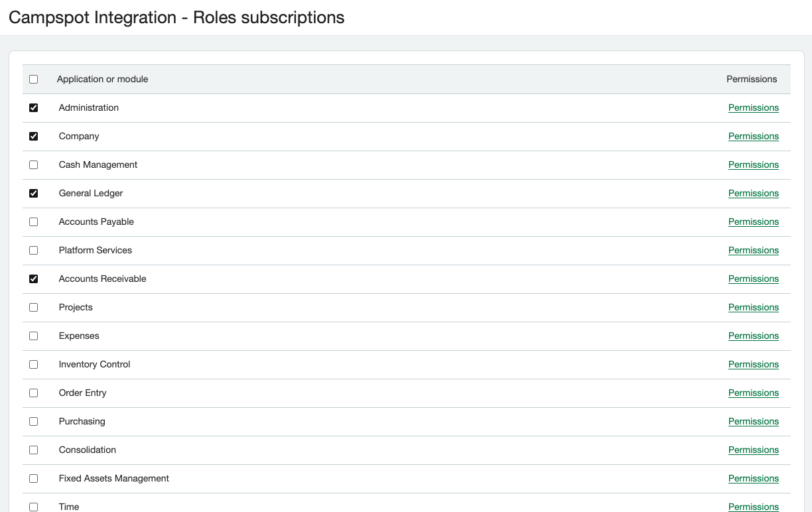The image size is (812, 512).
Task: Toggle the select-all checkbox in the table header
Action: point(34,79)
